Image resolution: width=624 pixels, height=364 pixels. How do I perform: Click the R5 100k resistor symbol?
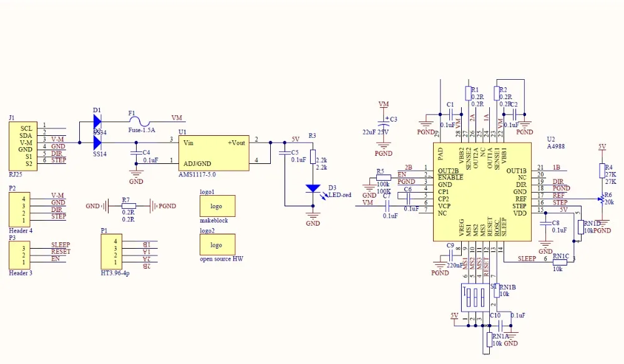click(383, 178)
